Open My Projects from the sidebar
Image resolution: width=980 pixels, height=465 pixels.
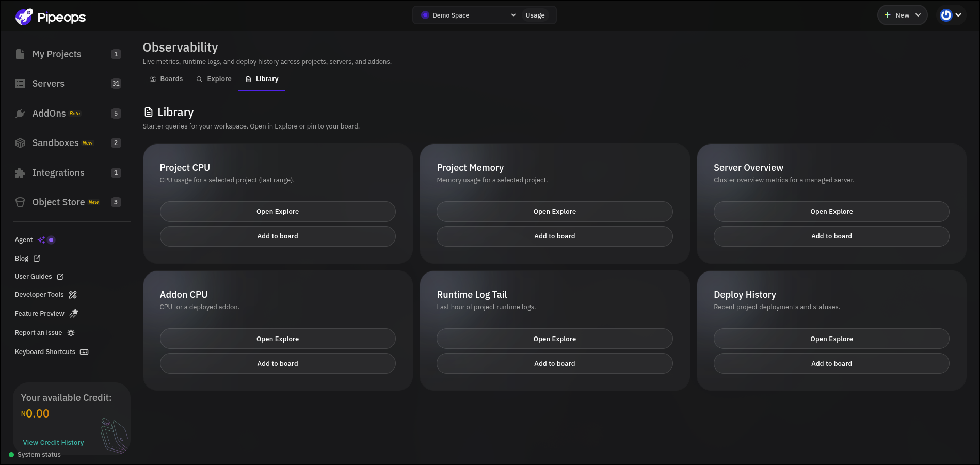coord(68,54)
